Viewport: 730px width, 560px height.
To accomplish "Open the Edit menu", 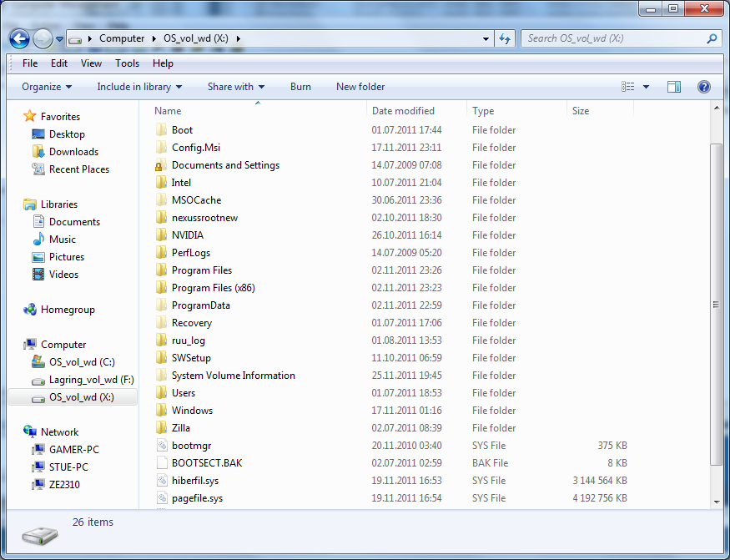I will [x=59, y=63].
